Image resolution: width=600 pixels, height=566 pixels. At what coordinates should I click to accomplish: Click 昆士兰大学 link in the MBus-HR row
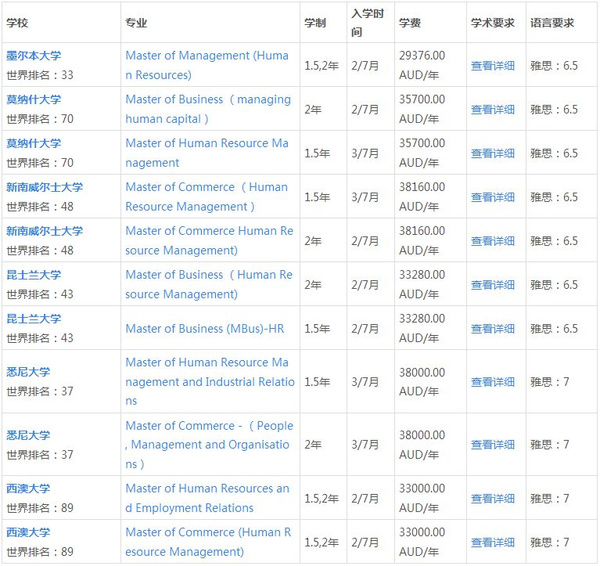(34, 319)
